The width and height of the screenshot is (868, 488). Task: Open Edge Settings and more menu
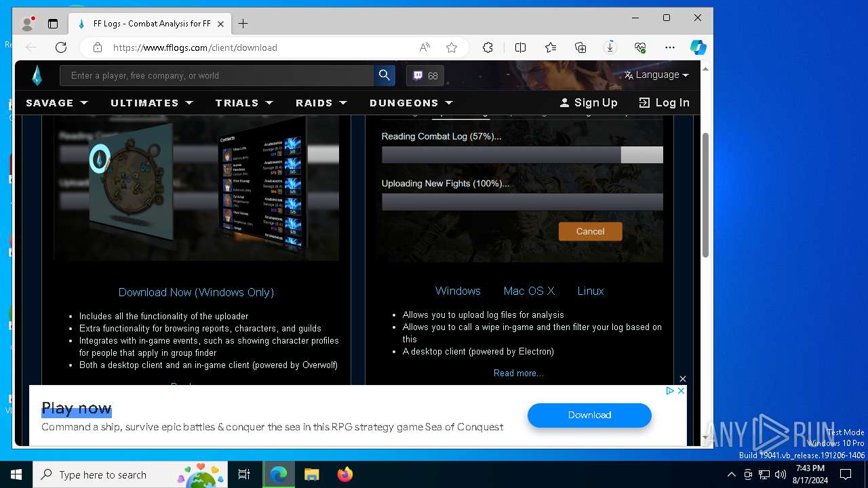pos(670,47)
